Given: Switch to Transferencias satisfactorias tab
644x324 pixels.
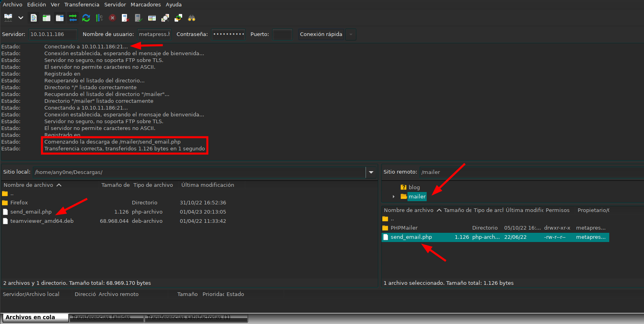Looking at the screenshot, I should pos(196,318).
